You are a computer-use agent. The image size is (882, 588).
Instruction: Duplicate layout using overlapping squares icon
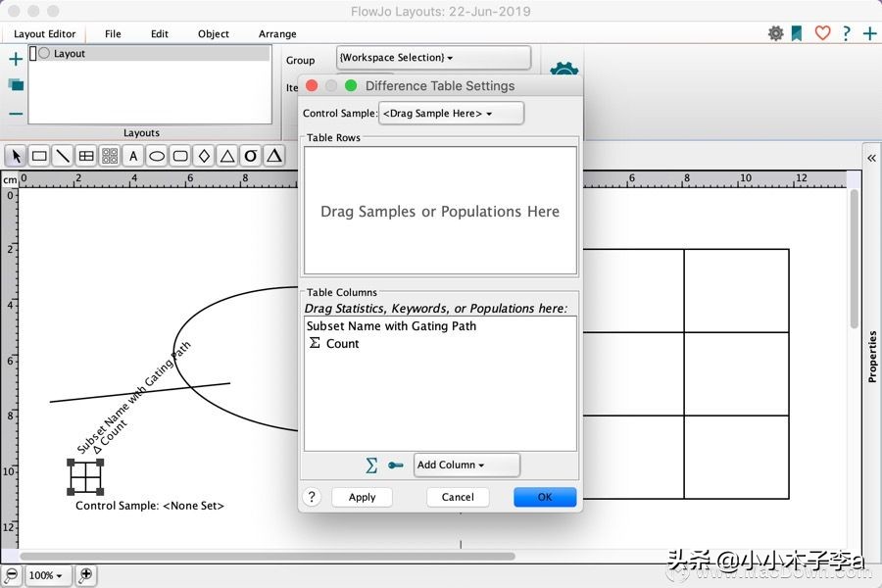[x=16, y=85]
